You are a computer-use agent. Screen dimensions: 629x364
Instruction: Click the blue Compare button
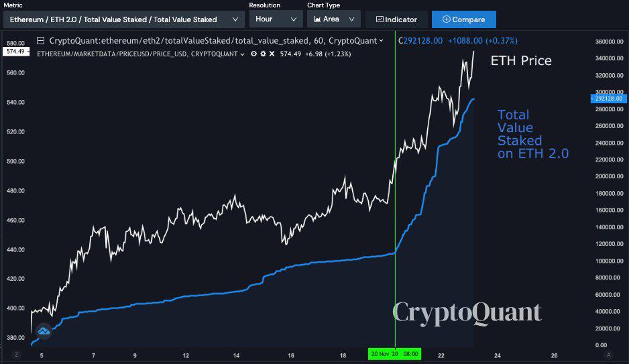[x=464, y=19]
